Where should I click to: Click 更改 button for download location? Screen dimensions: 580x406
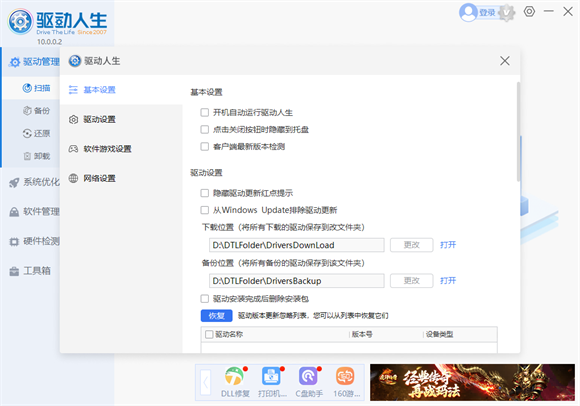click(411, 245)
